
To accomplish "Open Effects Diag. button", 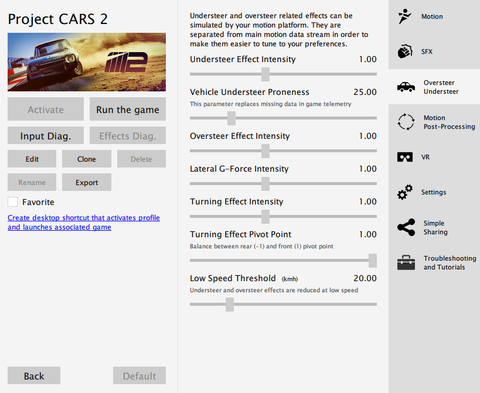I will (128, 136).
